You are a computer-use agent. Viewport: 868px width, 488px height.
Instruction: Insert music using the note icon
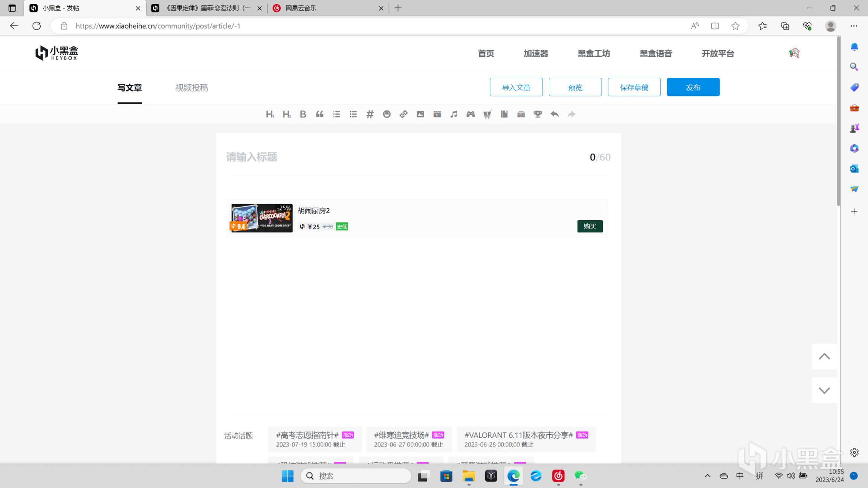pyautogui.click(x=454, y=114)
